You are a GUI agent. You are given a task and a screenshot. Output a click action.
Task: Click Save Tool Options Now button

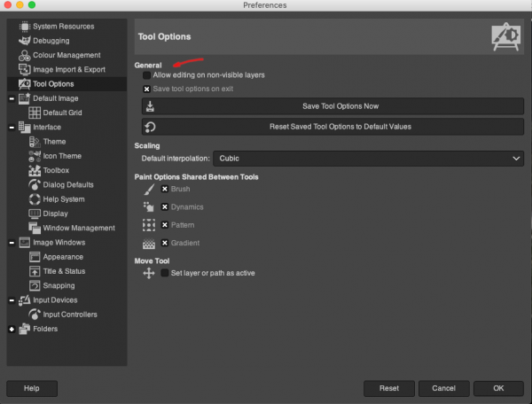tap(332, 106)
